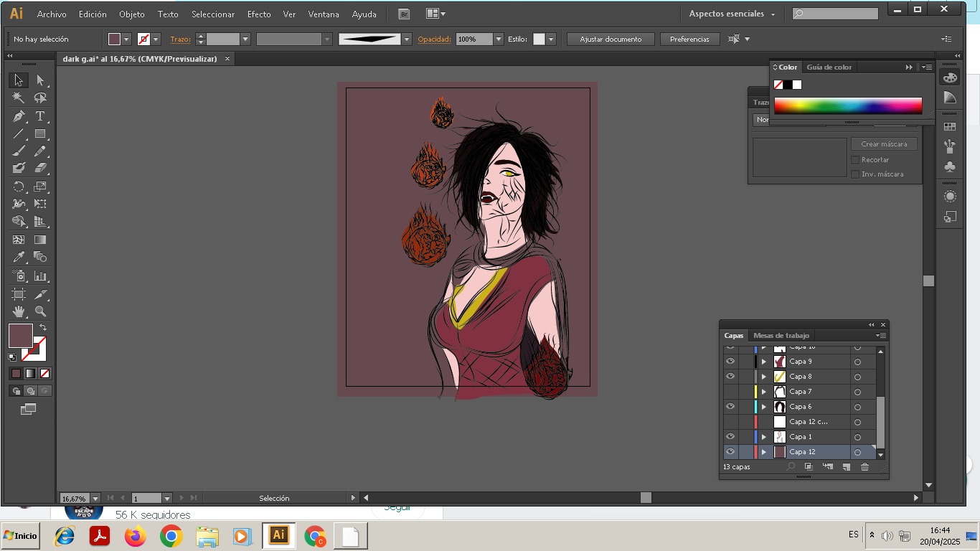Open Adobe Bridge from the Br icon
The image size is (980, 551).
[x=404, y=14]
